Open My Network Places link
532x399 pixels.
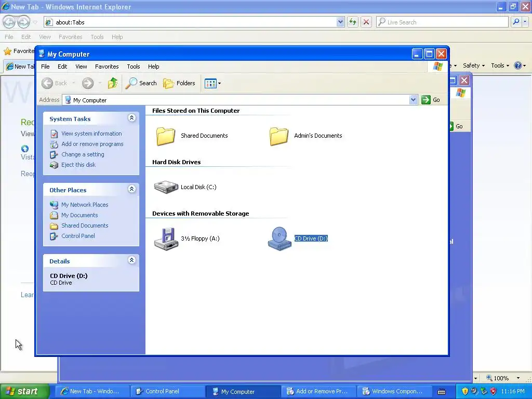[85, 205]
